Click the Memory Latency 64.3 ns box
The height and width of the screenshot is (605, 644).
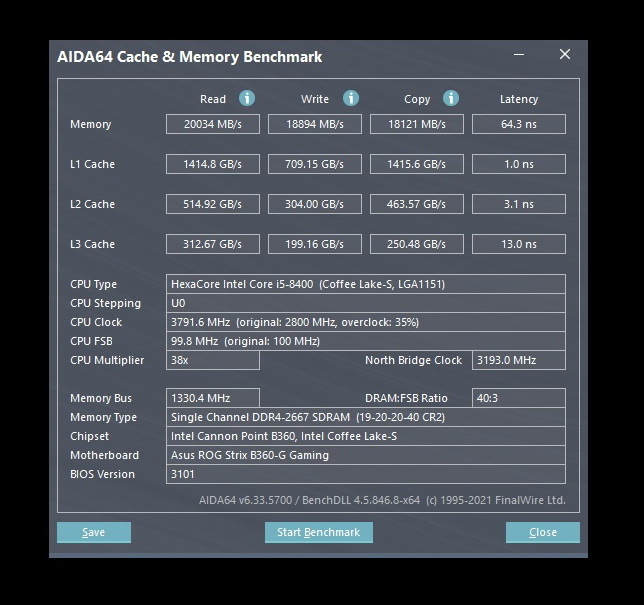click(x=518, y=124)
